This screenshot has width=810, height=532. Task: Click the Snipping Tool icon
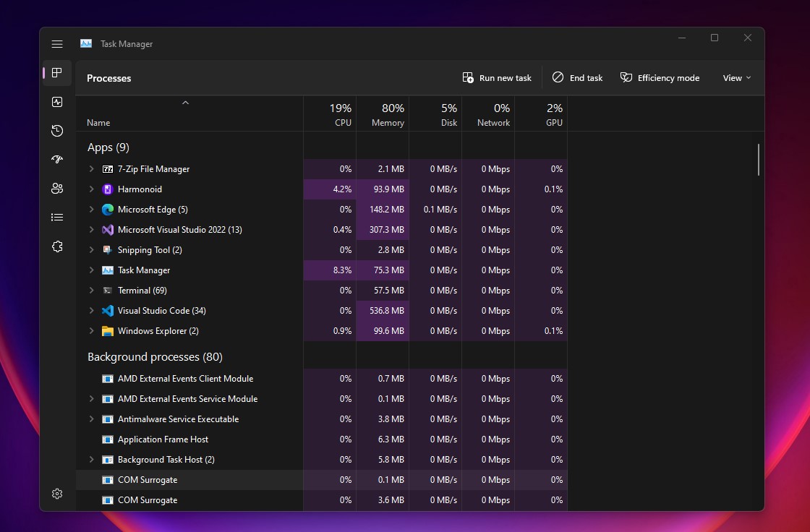click(x=108, y=250)
